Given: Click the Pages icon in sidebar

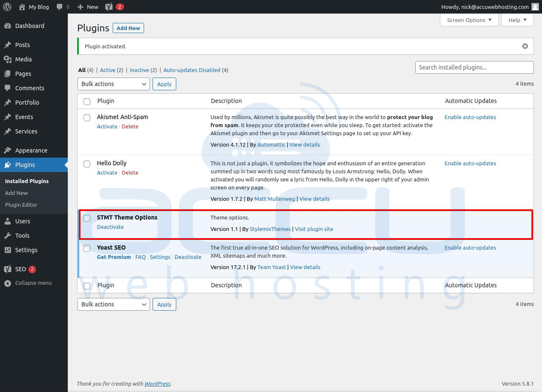Looking at the screenshot, I should point(8,74).
